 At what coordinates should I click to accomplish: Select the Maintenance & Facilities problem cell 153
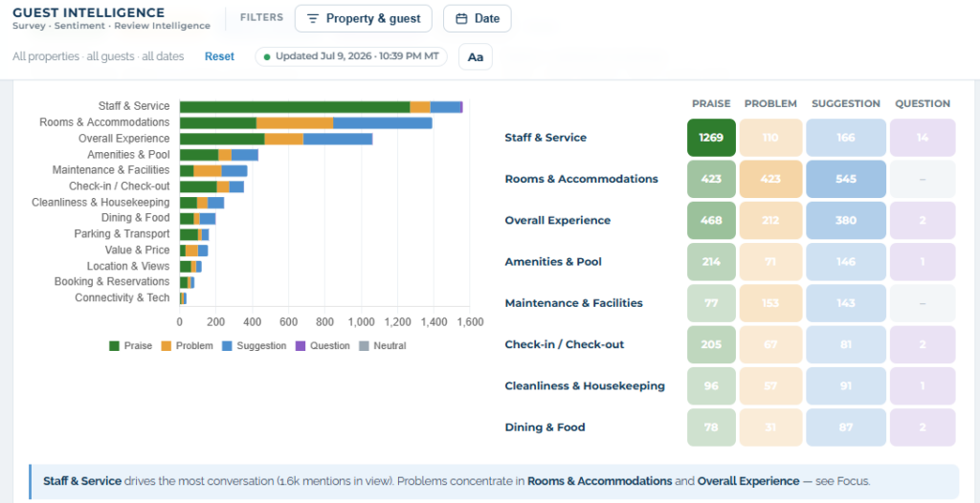tap(770, 303)
